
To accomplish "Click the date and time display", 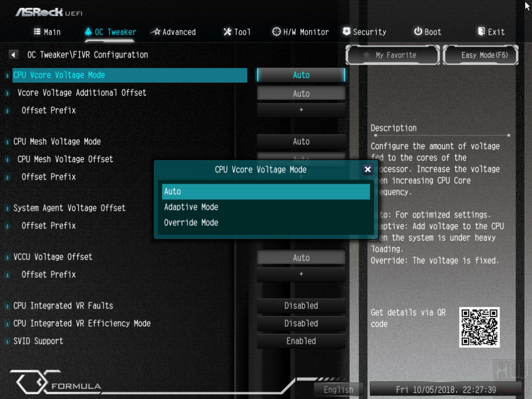I will click(x=446, y=390).
